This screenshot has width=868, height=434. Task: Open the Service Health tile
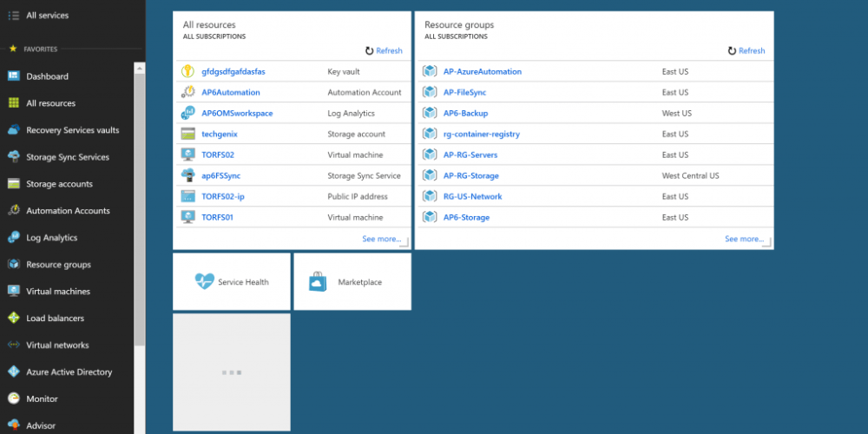(x=232, y=282)
